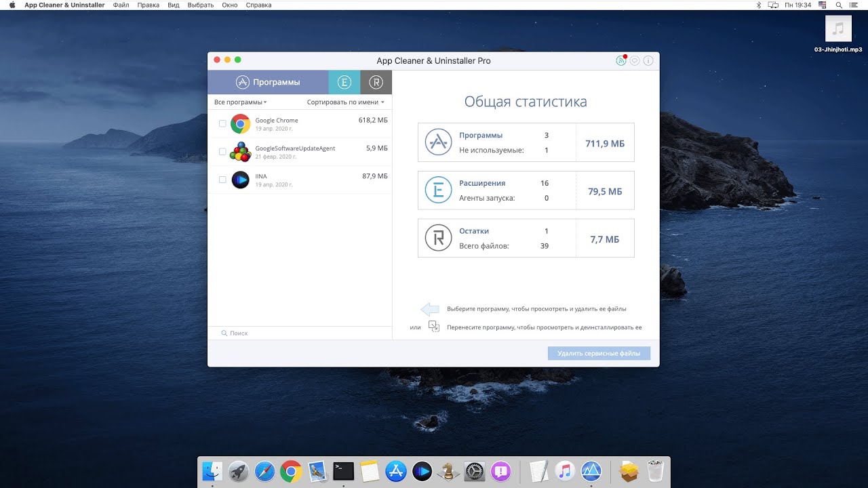Open the Chess app from the Dock
Viewport: 868px width, 488px height.
(x=448, y=470)
